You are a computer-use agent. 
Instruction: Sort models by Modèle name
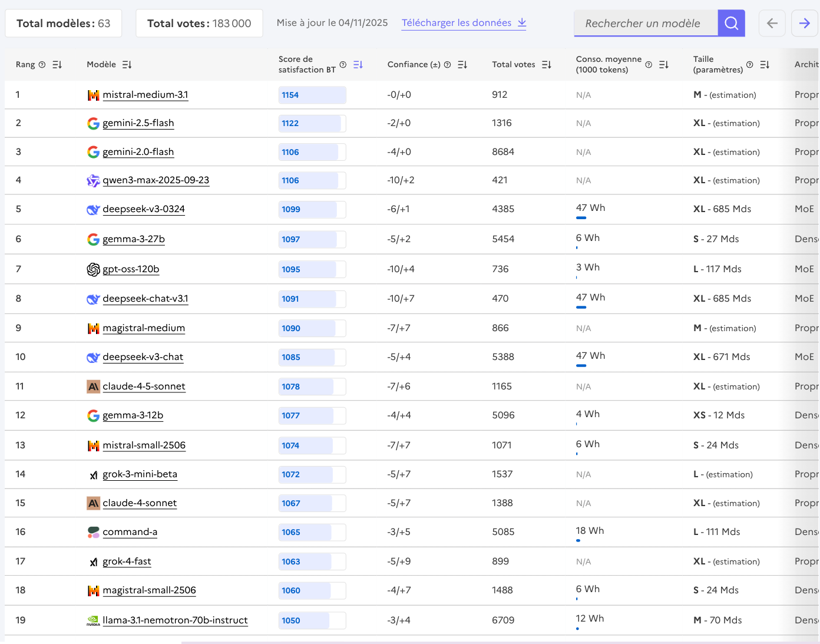[x=127, y=65]
